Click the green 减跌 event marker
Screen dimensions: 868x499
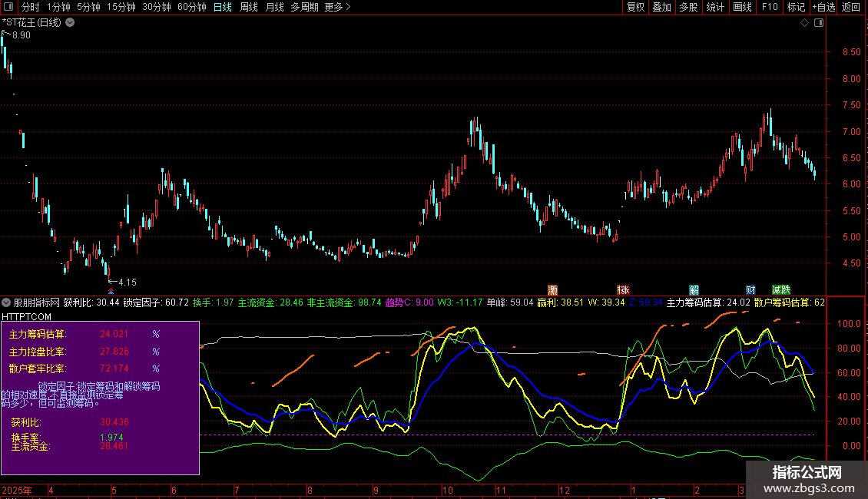[x=781, y=290]
